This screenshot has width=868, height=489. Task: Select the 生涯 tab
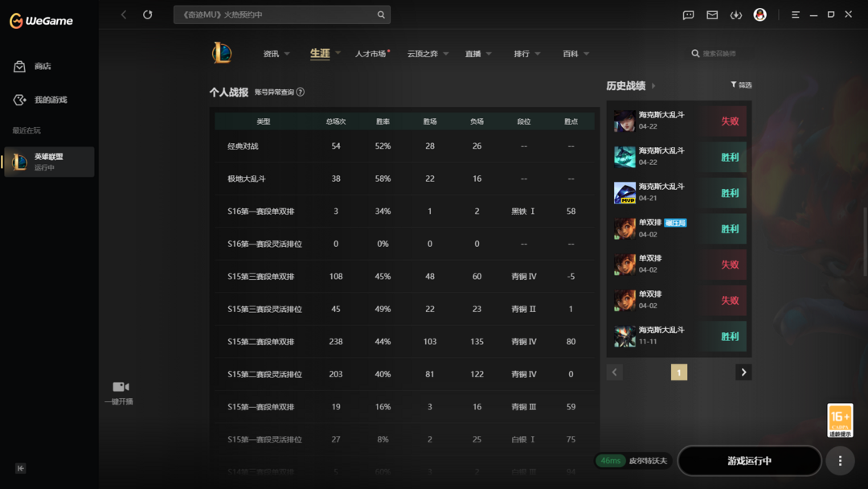(x=319, y=54)
